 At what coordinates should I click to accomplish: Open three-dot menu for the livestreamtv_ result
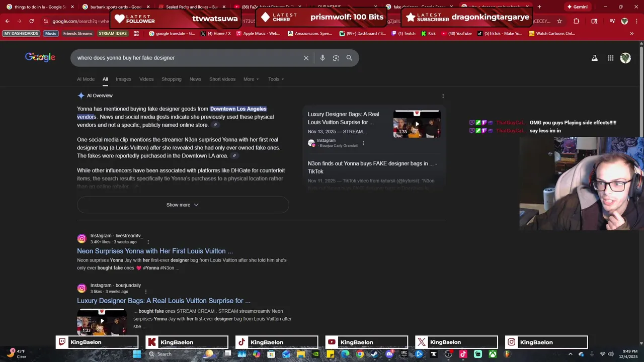[148, 242]
